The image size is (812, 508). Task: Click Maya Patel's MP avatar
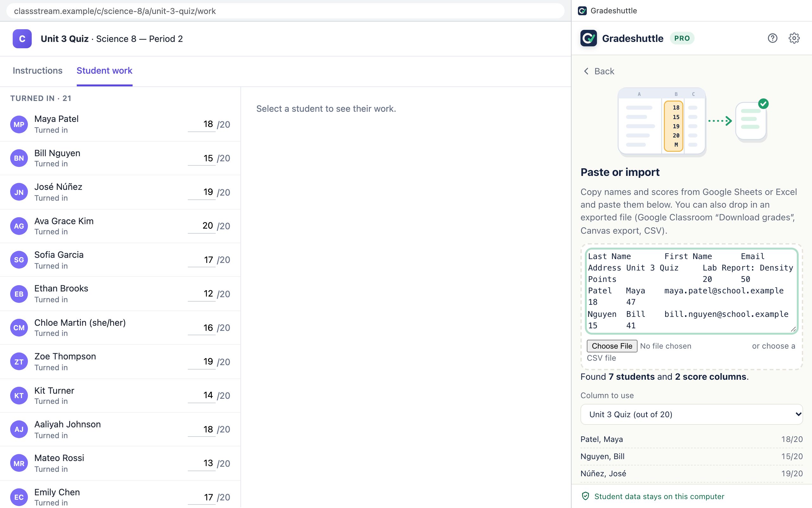pos(19,124)
